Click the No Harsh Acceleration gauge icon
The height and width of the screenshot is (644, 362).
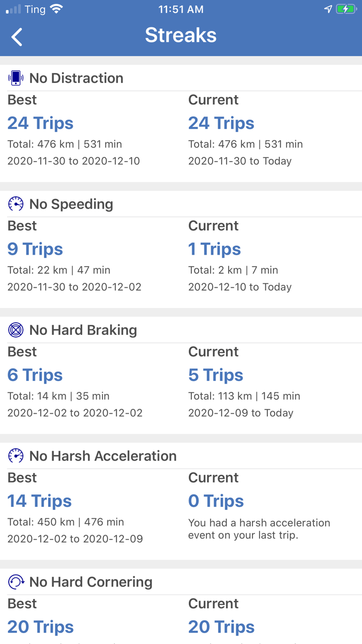pyautogui.click(x=16, y=456)
